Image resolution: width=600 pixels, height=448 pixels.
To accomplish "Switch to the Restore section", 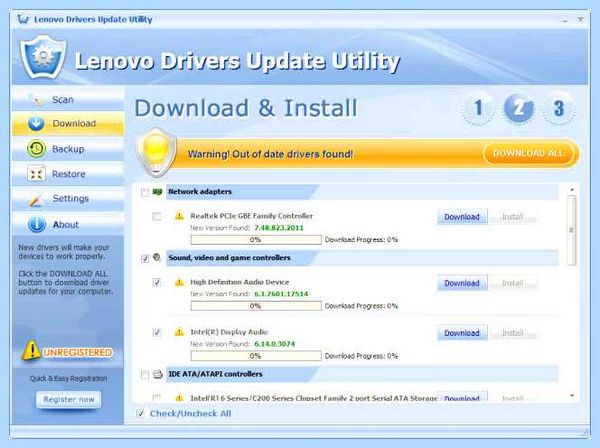I will click(68, 174).
